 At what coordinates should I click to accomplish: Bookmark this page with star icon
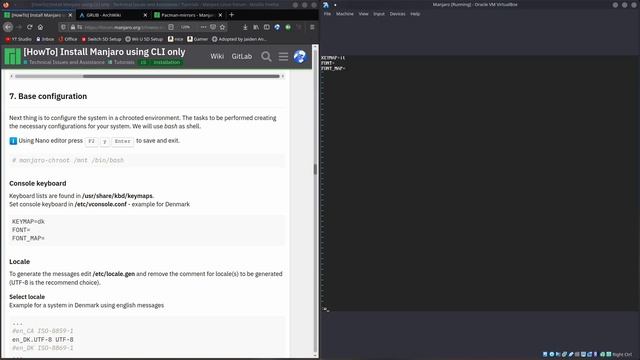[x=222, y=27]
